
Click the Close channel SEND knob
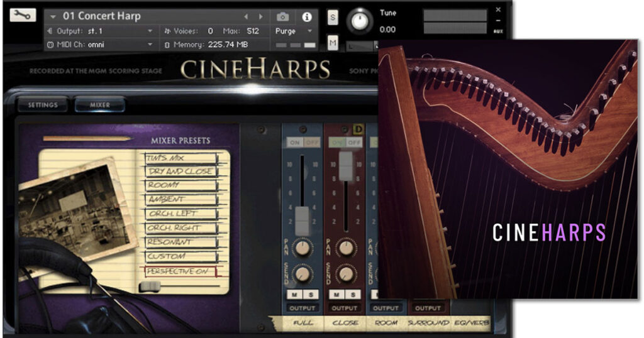coord(346,274)
